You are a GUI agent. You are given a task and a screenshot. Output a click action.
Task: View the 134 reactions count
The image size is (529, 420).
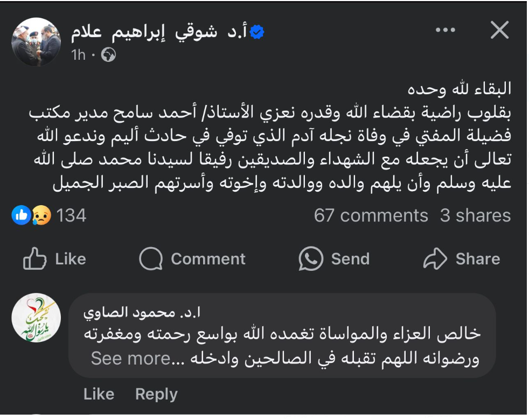71,215
